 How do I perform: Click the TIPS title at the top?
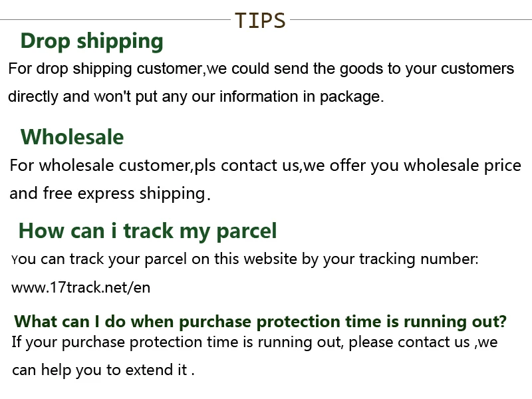260,21
